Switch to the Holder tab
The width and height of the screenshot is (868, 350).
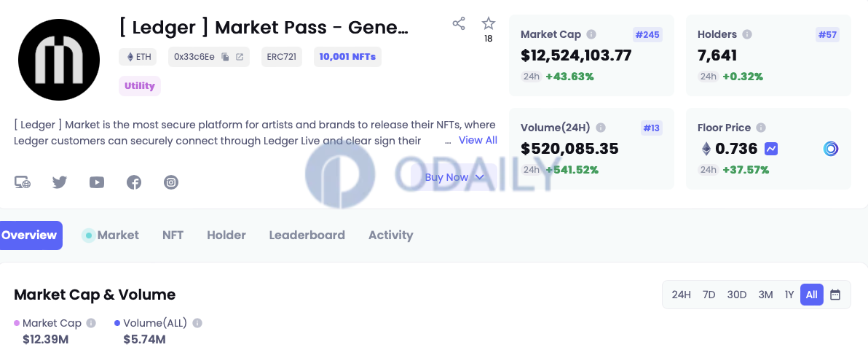tap(226, 236)
